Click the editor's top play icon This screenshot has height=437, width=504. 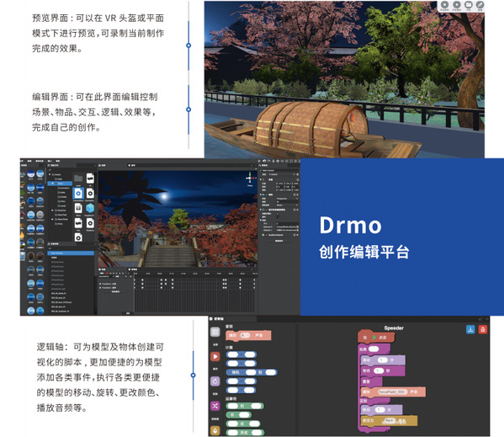(x=260, y=161)
